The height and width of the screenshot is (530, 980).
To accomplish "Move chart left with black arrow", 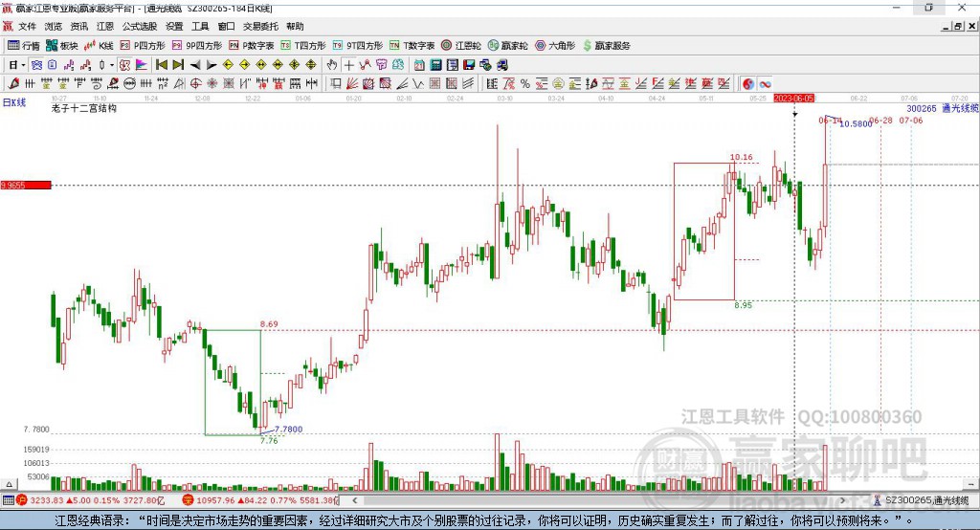I will [x=195, y=65].
